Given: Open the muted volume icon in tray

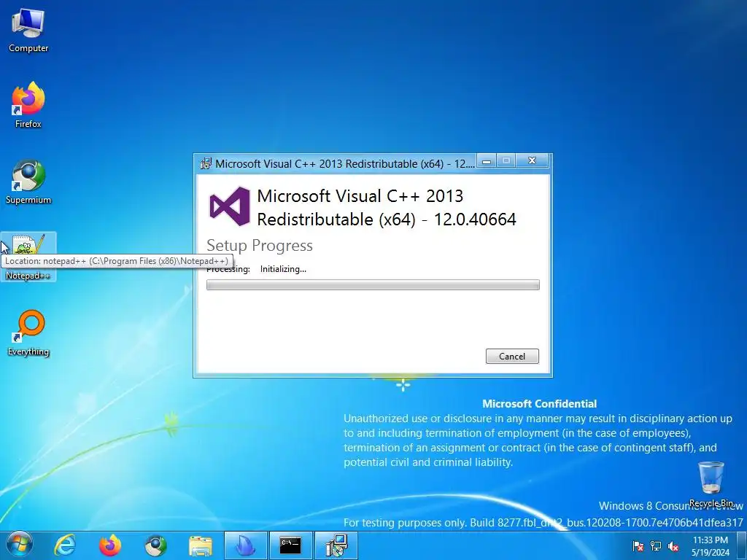Looking at the screenshot, I should (673, 546).
